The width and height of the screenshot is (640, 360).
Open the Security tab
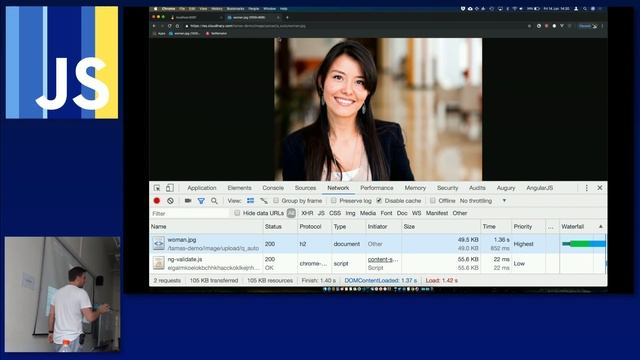pyautogui.click(x=447, y=188)
